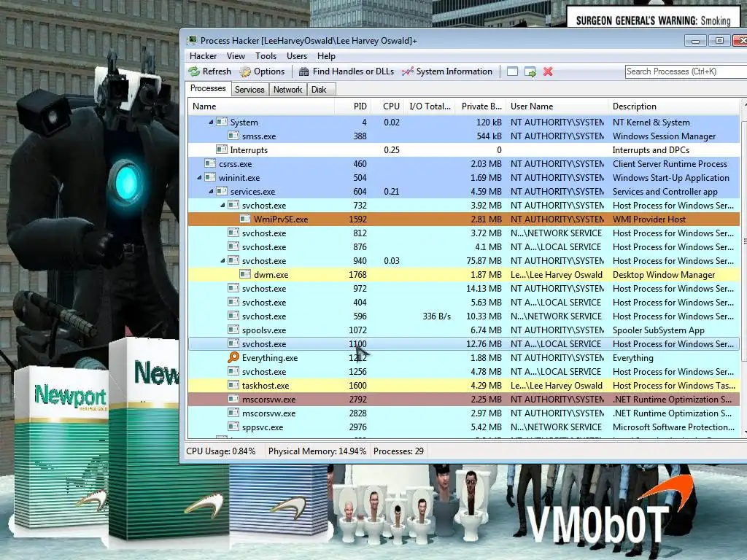Click the CPU Usage status bar entry
Screen dimensions: 747x560
220,451
